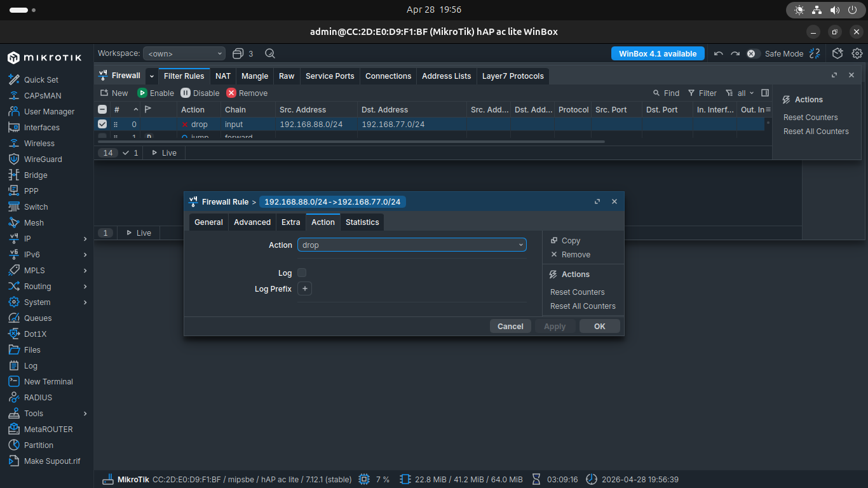Toggle the column layout icon beside the all filter
The width and height of the screenshot is (868, 488).
[765, 93]
